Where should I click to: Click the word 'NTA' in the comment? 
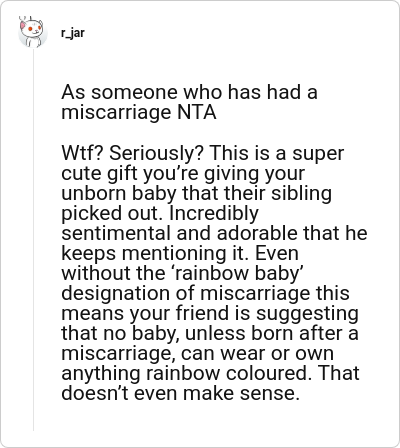click(197, 112)
